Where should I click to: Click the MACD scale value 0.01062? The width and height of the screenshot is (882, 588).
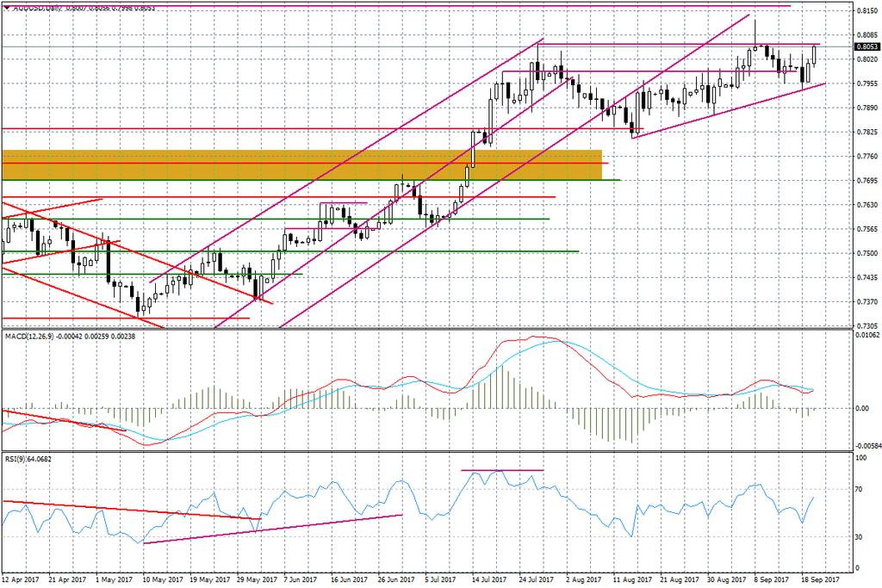pos(866,336)
